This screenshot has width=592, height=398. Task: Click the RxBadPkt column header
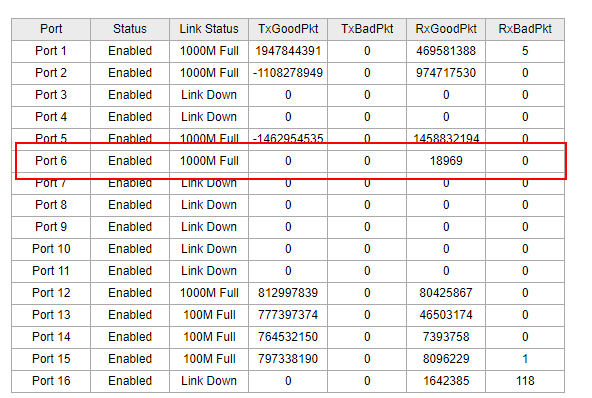coord(525,29)
